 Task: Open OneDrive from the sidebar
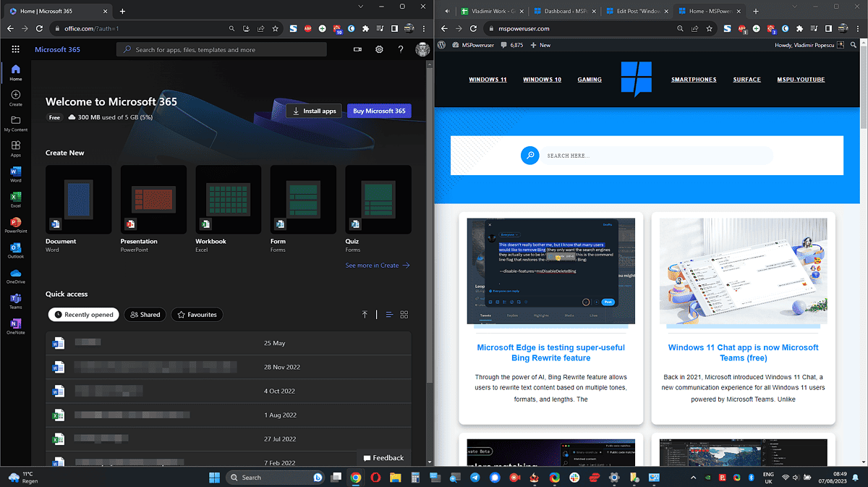click(x=16, y=276)
